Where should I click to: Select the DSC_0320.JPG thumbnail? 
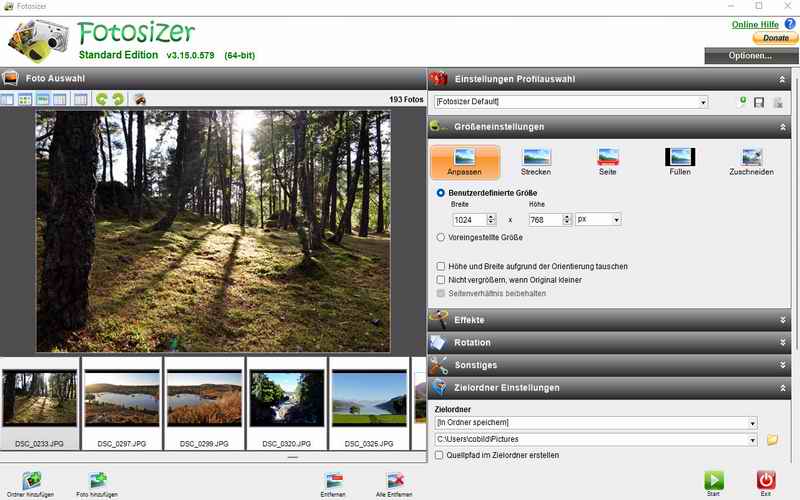287,399
